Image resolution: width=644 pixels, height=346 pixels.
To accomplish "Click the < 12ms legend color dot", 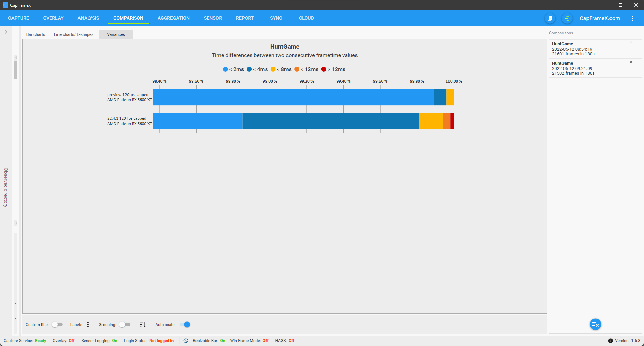I will (297, 69).
